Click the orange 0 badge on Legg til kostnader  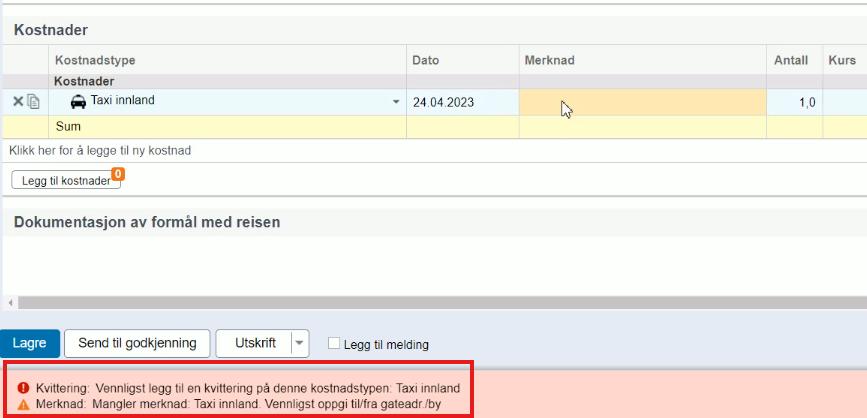click(x=117, y=174)
